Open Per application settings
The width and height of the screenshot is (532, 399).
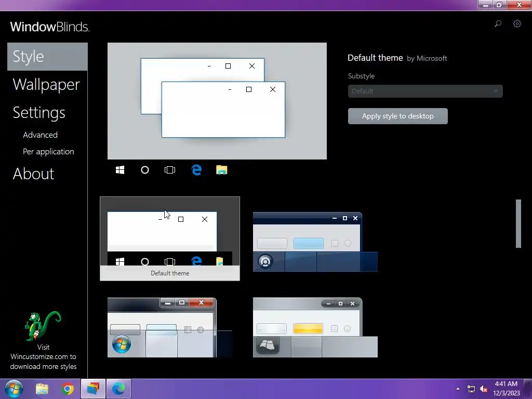click(48, 151)
